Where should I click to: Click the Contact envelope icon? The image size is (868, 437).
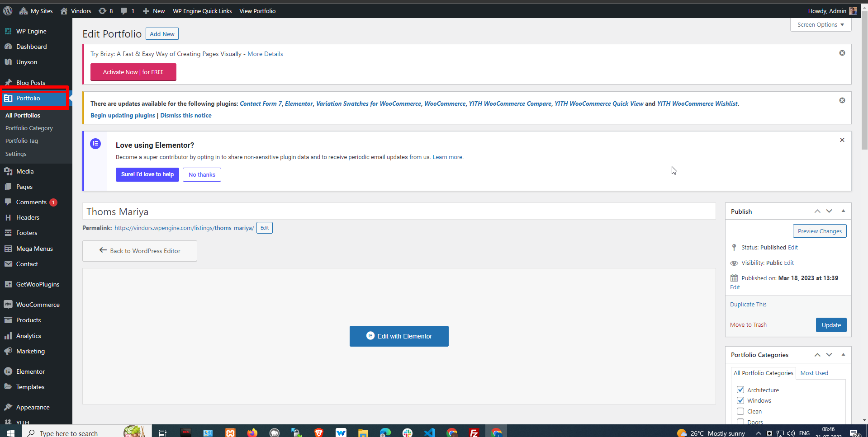[8, 264]
